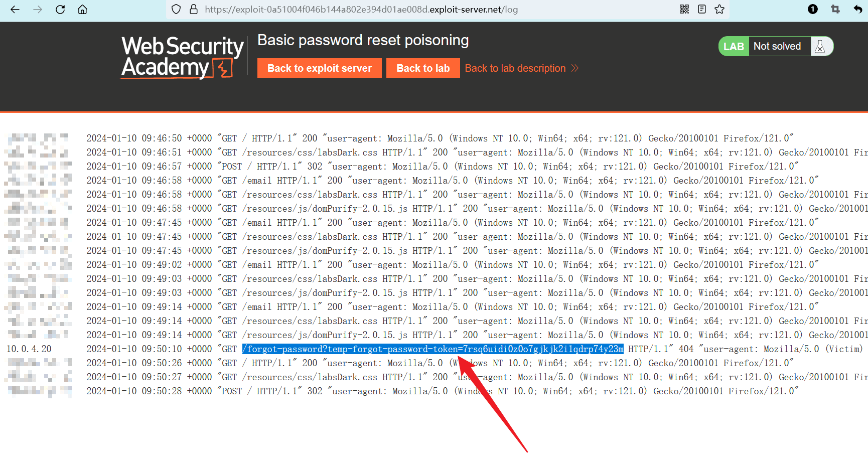The width and height of the screenshot is (868, 467).
Task: Focus the exploit-server URL address bar
Action: tap(361, 10)
